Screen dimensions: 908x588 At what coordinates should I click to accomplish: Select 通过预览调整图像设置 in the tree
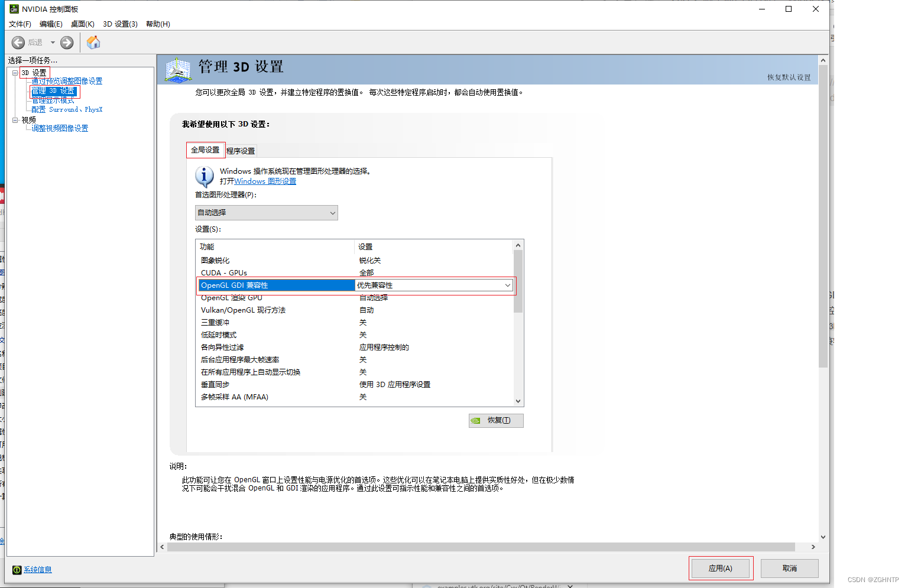67,82
